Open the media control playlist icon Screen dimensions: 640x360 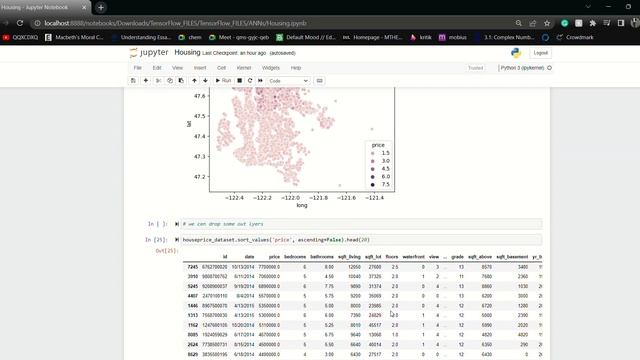pos(607,23)
